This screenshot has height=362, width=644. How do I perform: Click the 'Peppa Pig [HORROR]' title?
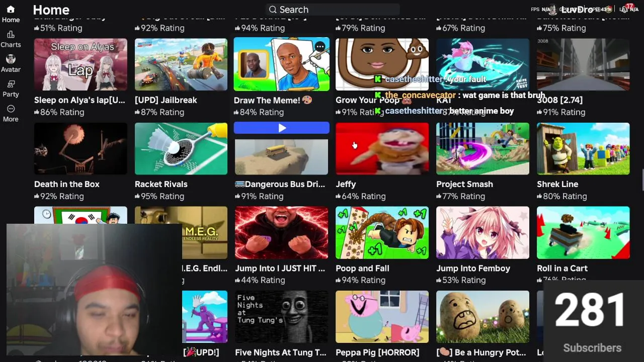[x=377, y=352]
